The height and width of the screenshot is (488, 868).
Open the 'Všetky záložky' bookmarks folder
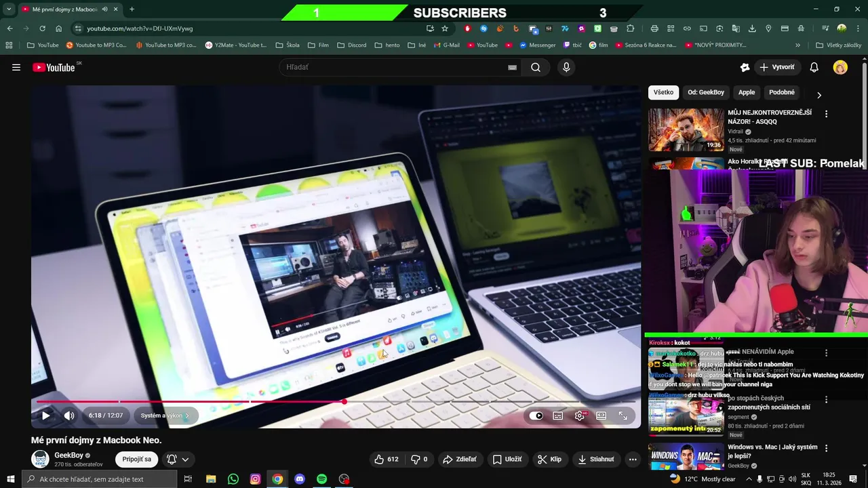(x=838, y=45)
